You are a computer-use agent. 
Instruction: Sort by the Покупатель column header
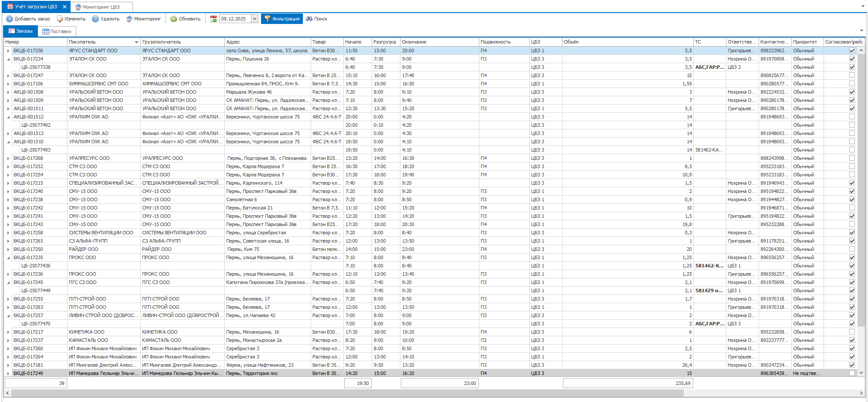100,42
